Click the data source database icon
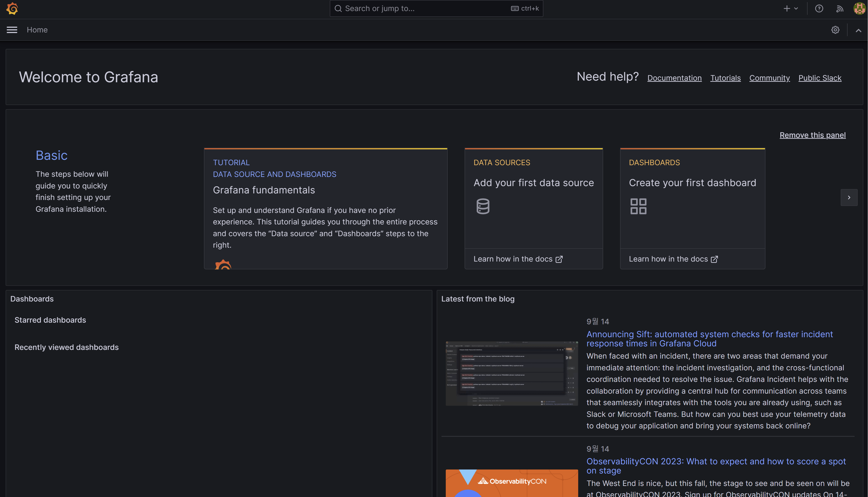This screenshot has width=868, height=497. pos(483,206)
